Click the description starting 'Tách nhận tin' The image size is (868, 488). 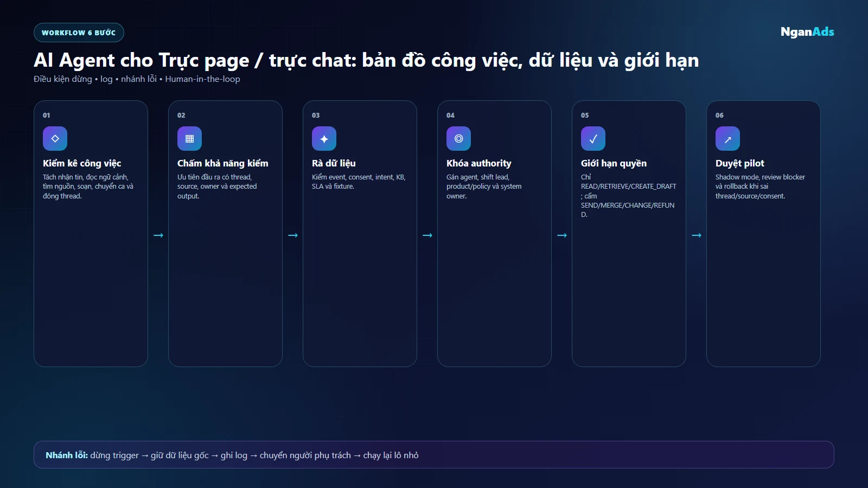(x=88, y=187)
